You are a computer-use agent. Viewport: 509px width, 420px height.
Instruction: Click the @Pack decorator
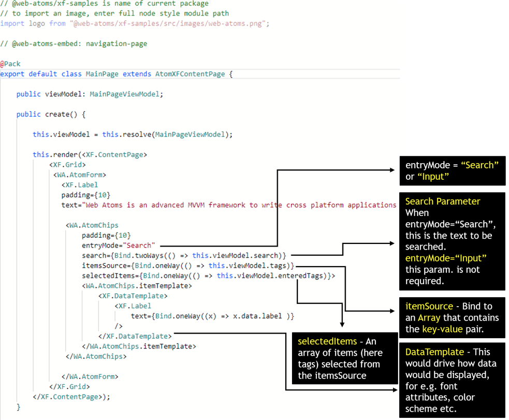[10, 64]
